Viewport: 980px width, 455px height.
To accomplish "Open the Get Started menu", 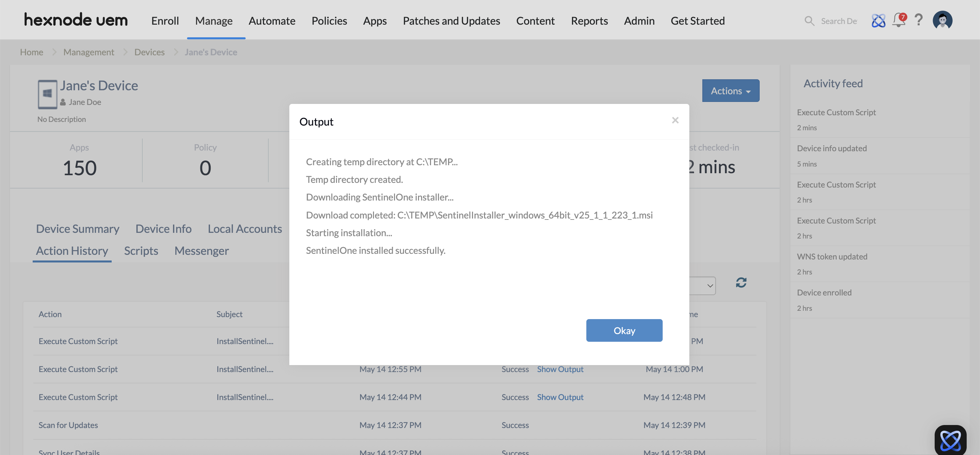I will point(697,21).
